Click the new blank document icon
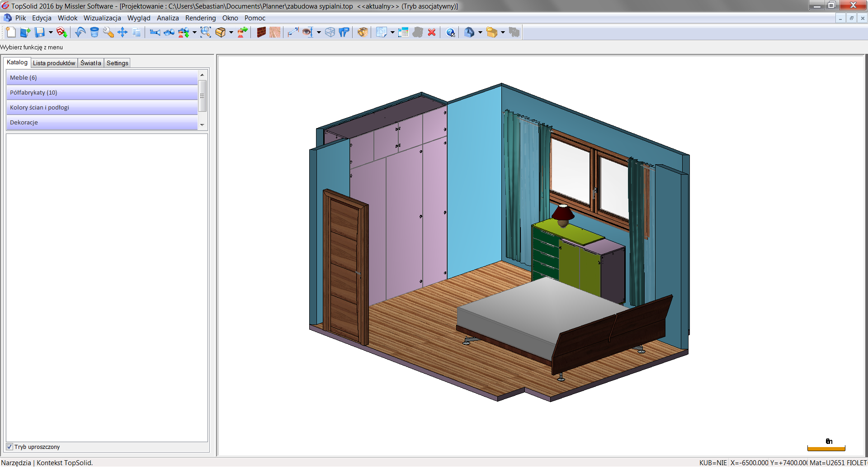 [11, 32]
